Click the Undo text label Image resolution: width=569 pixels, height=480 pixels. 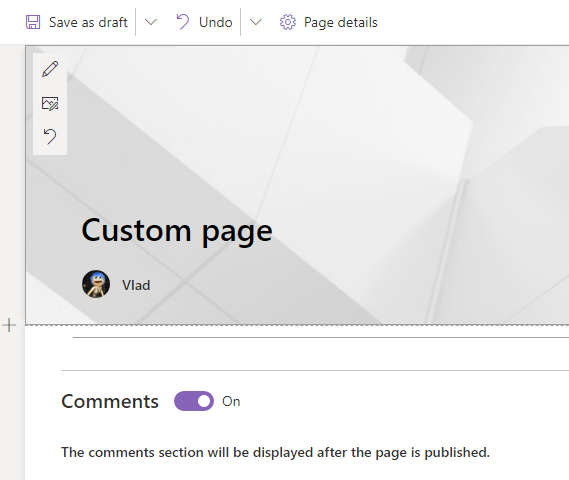pyautogui.click(x=216, y=22)
